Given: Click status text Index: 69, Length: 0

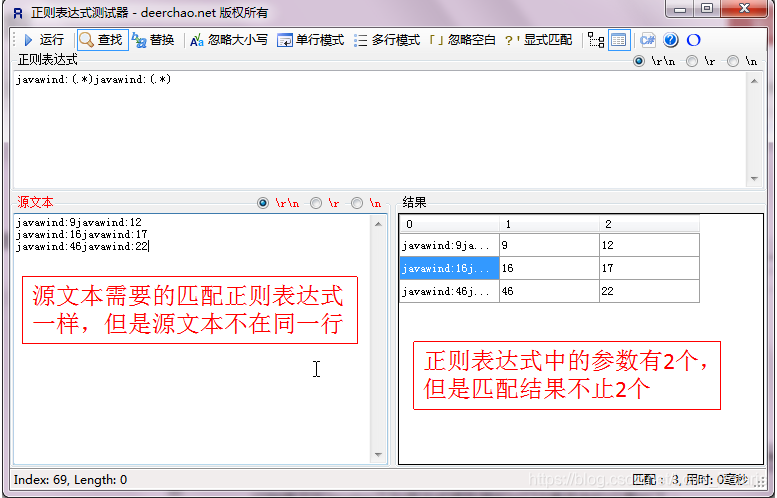Looking at the screenshot, I should point(70,480).
